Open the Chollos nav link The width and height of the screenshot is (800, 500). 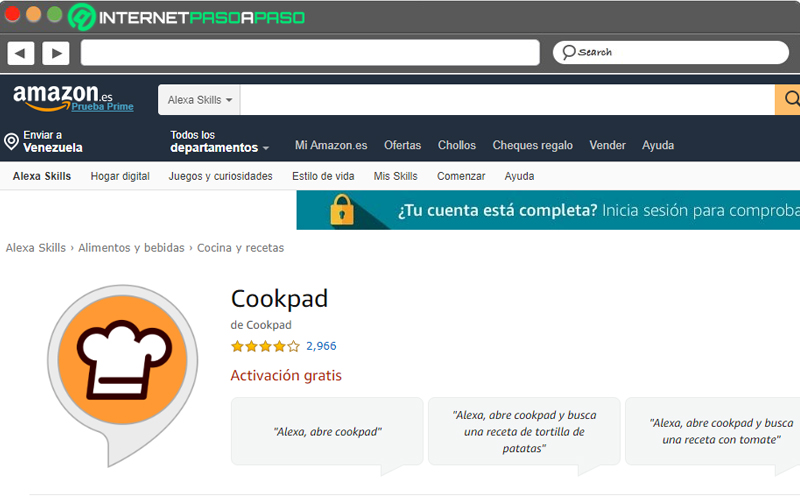point(457,145)
